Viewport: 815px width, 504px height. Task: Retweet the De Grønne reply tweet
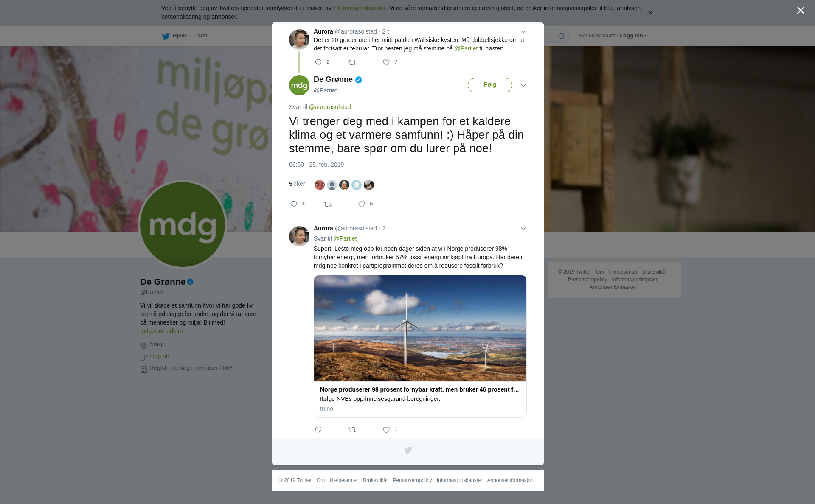[328, 204]
